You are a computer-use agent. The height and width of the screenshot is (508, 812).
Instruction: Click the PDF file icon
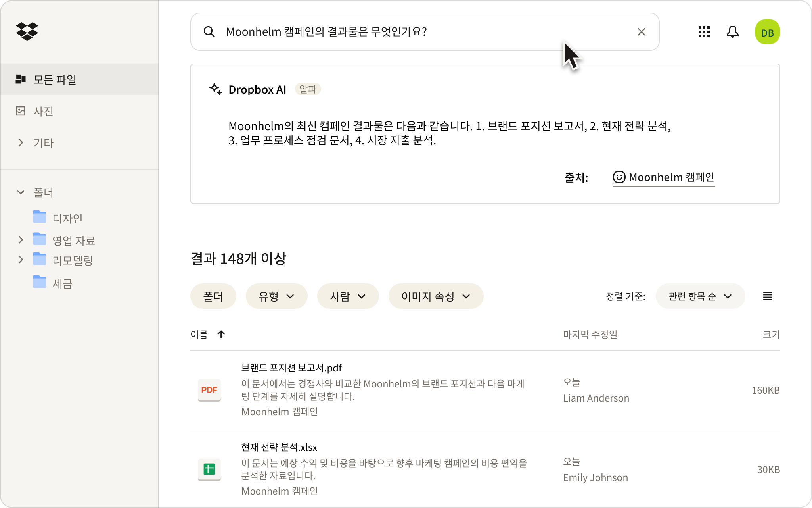[x=209, y=390]
